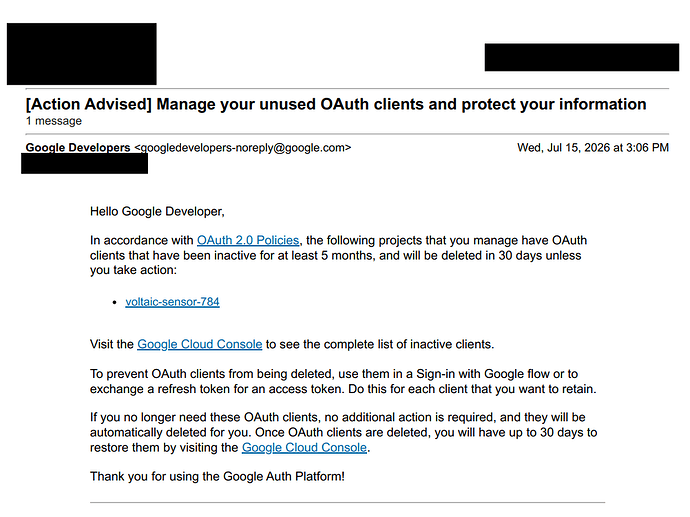Viewport: 690px width, 517px height.
Task: Click the large redacted block at top left
Action: pos(82,54)
